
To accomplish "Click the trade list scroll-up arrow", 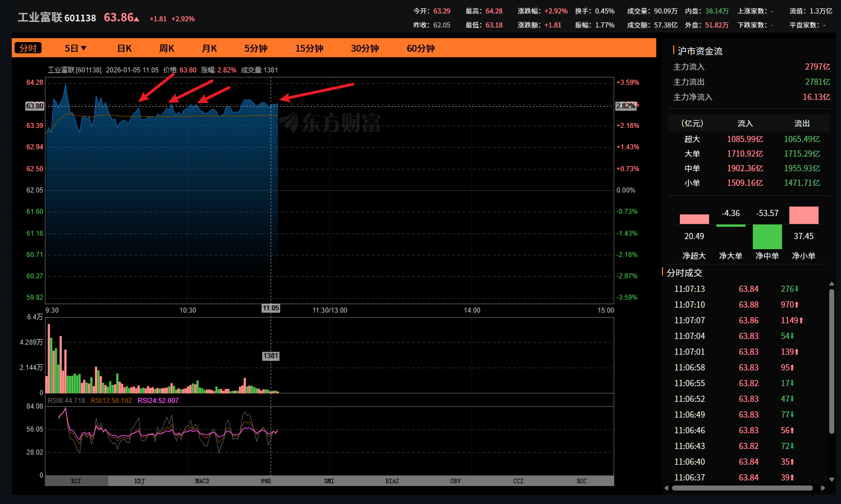I will click(x=831, y=285).
